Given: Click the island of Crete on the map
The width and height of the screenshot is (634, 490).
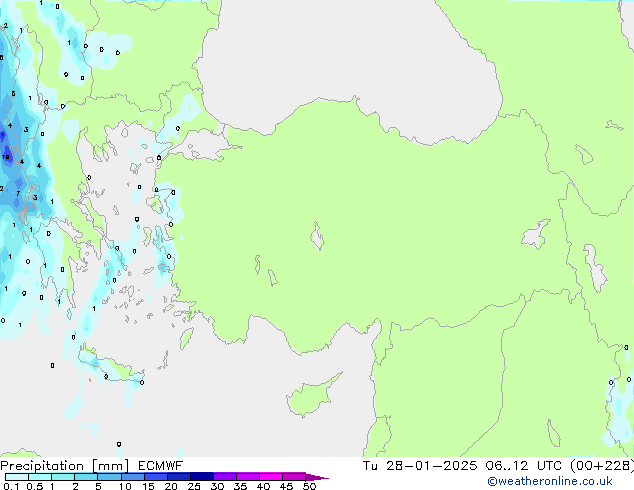Looking at the screenshot, I should [110, 366].
